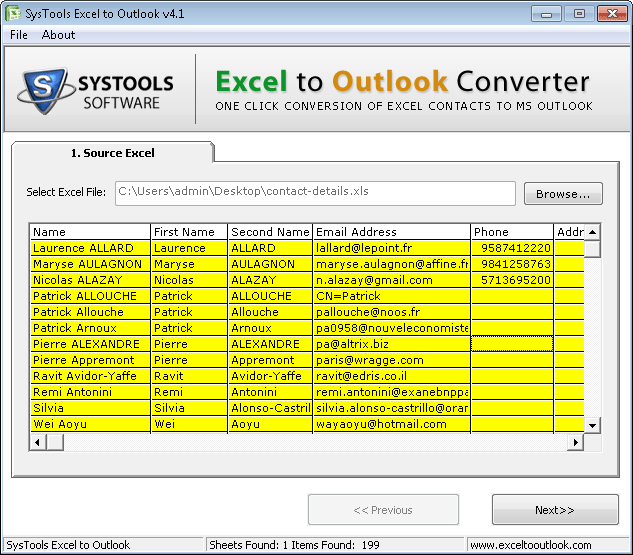This screenshot has height=555, width=633.
Task: Open the File menu
Action: click(x=19, y=35)
